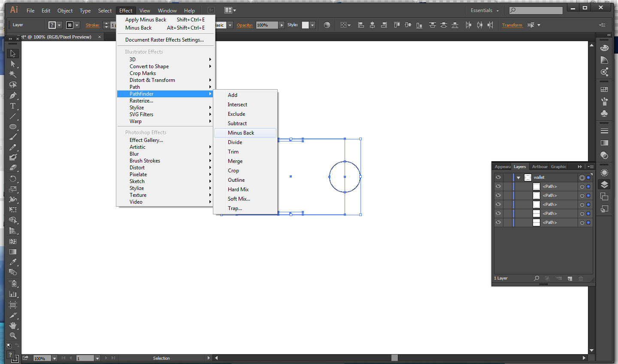Select the Artboard tool

coord(13,305)
